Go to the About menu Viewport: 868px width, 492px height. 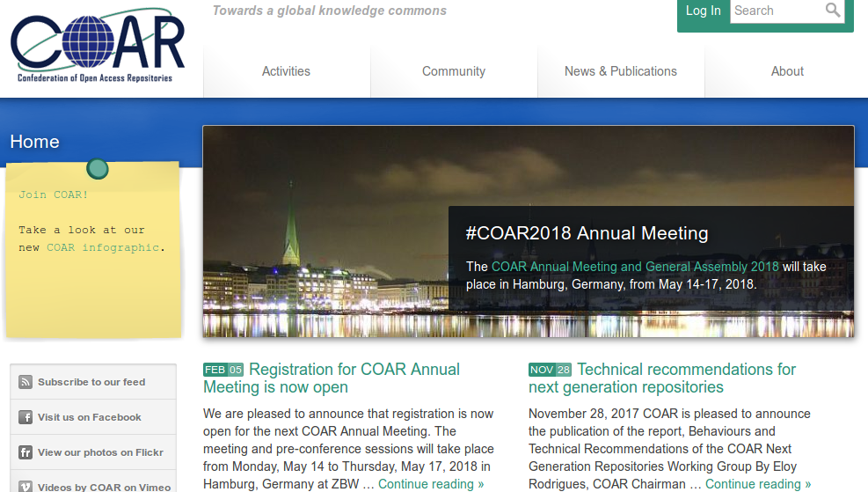pos(787,71)
